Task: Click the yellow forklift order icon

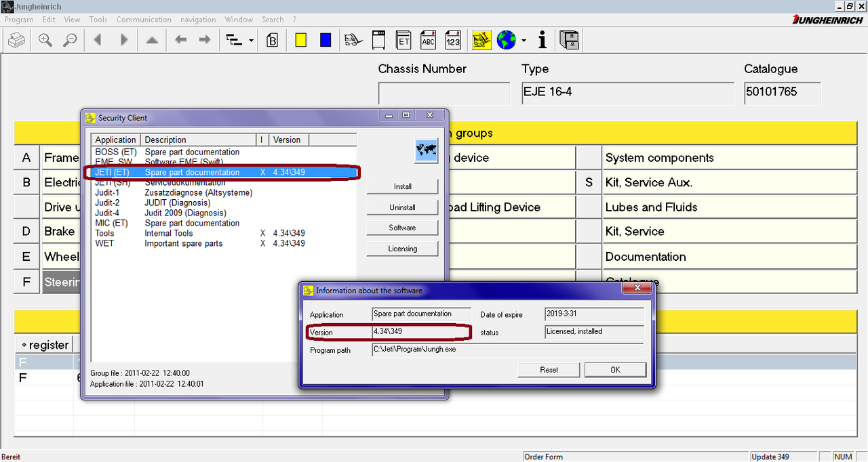Action: pyautogui.click(x=481, y=41)
